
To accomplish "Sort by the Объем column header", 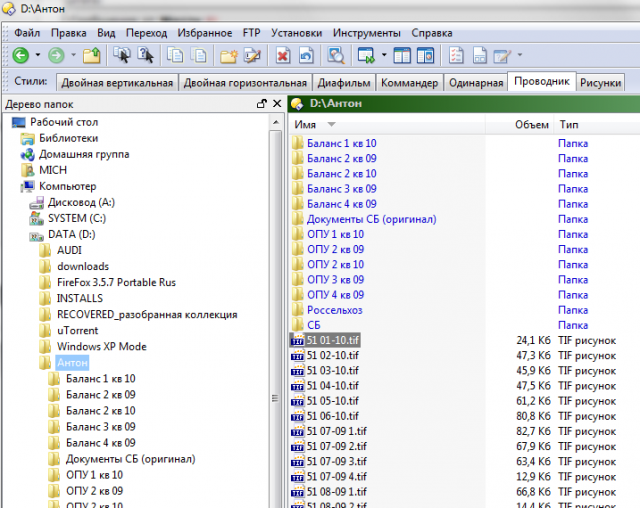I will pyautogui.click(x=519, y=124).
